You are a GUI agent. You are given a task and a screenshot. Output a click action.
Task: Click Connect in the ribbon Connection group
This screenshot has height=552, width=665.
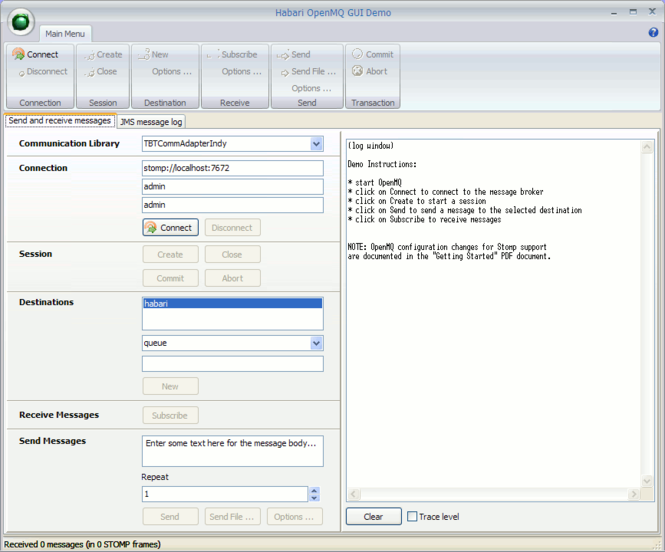click(35, 54)
